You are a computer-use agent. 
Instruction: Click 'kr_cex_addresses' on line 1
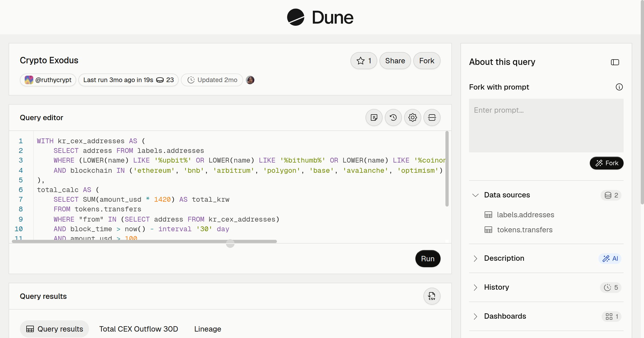[x=91, y=141]
